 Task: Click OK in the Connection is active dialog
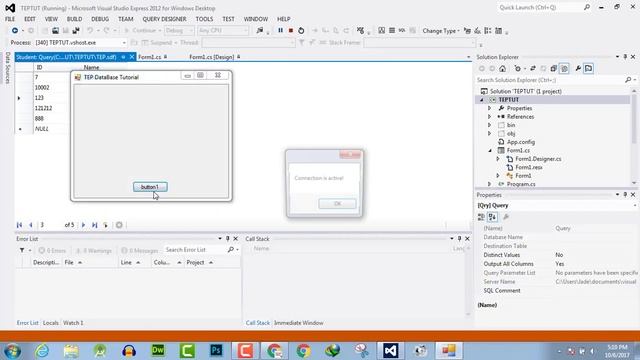(x=337, y=204)
